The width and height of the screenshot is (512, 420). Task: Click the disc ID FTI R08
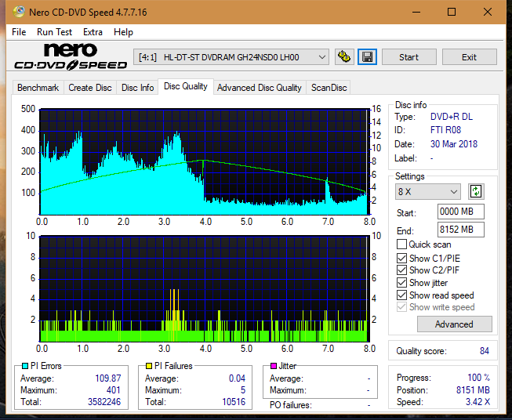(x=445, y=130)
